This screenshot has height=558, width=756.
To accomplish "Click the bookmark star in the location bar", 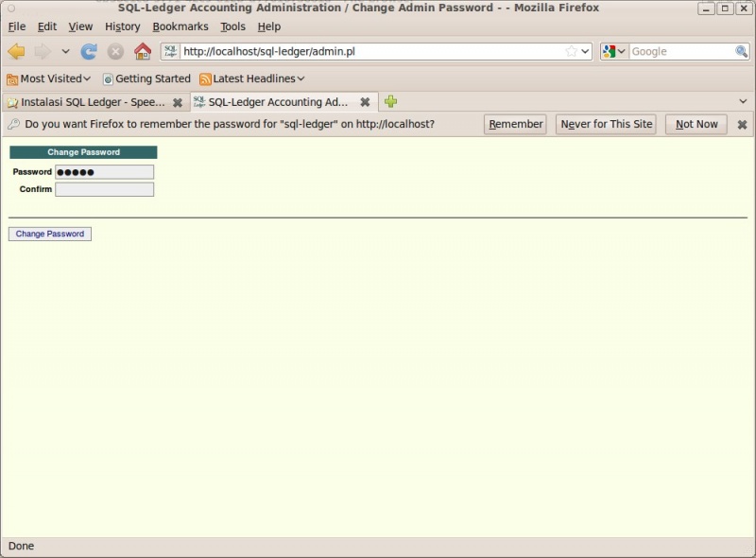I will pos(571,51).
